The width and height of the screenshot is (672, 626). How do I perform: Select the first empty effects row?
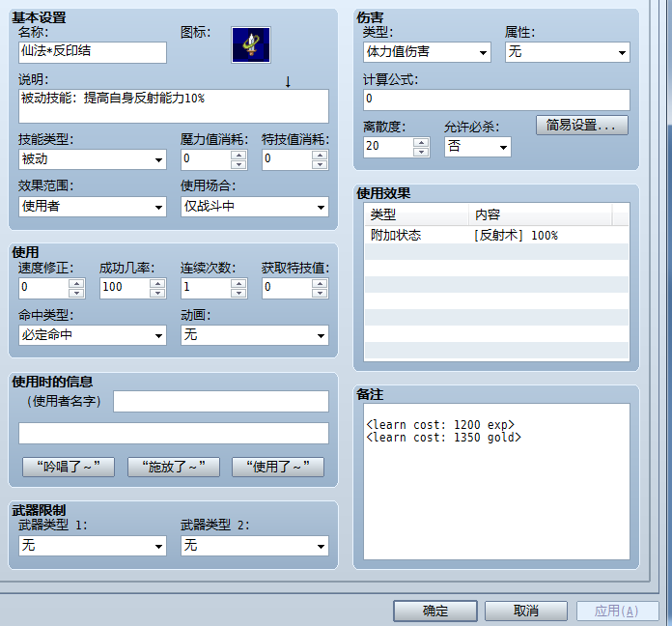click(x=496, y=252)
